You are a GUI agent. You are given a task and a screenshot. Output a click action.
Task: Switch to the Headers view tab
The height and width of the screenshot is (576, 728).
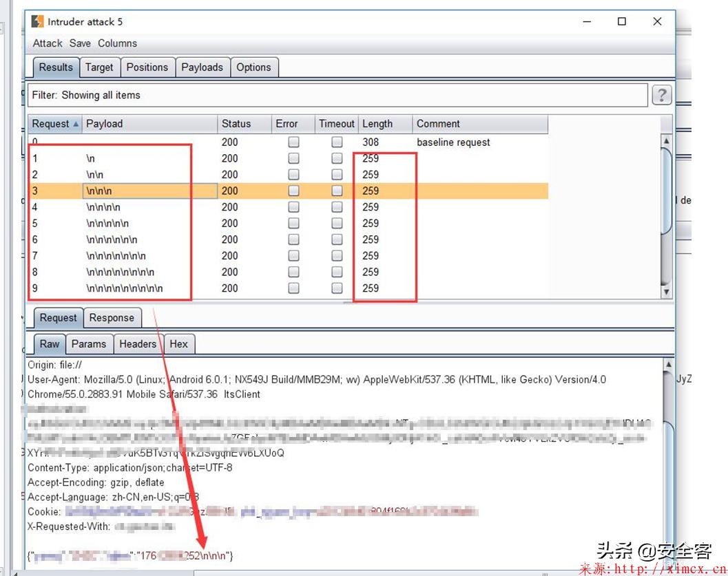pos(138,344)
